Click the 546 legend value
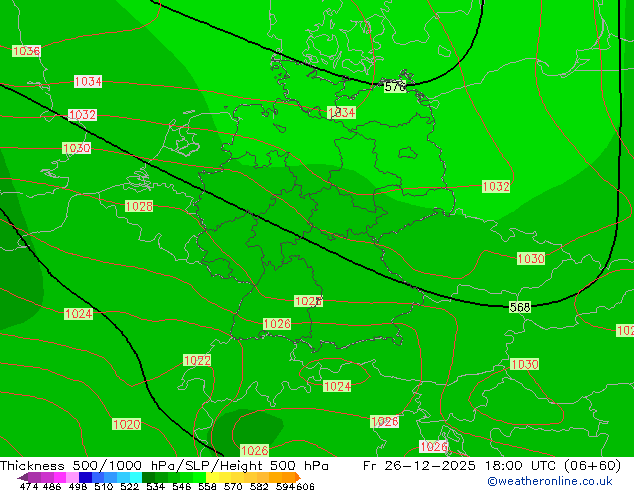The height and width of the screenshot is (490, 634). [x=181, y=486]
